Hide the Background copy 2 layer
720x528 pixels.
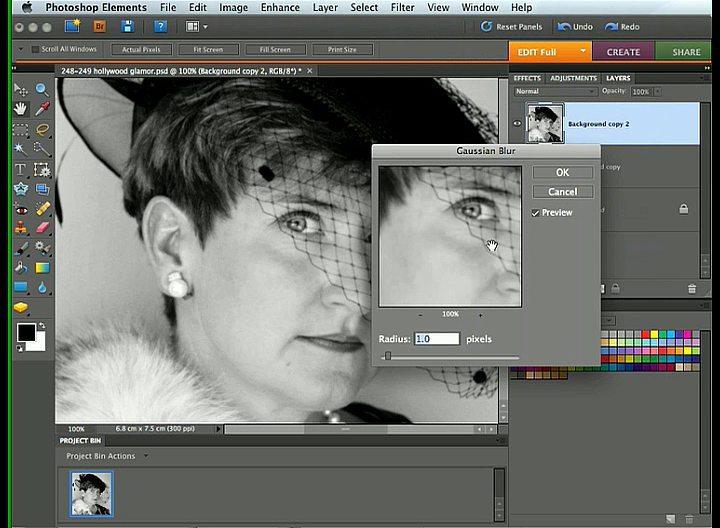coord(518,124)
